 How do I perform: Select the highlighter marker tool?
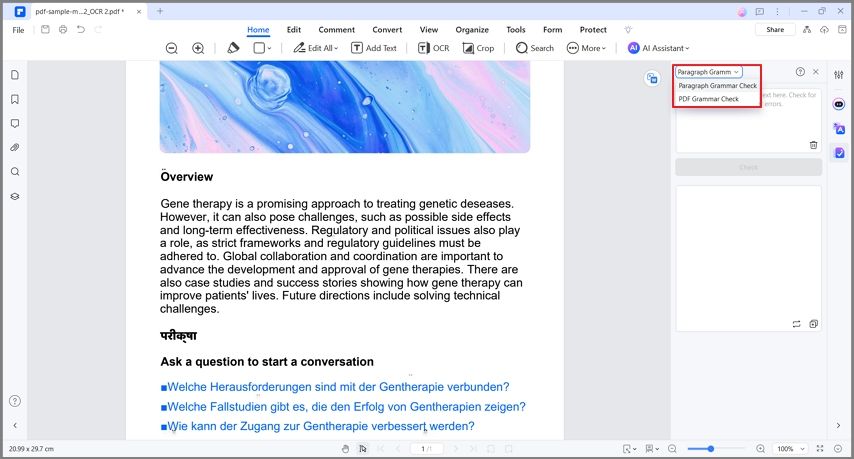point(233,48)
